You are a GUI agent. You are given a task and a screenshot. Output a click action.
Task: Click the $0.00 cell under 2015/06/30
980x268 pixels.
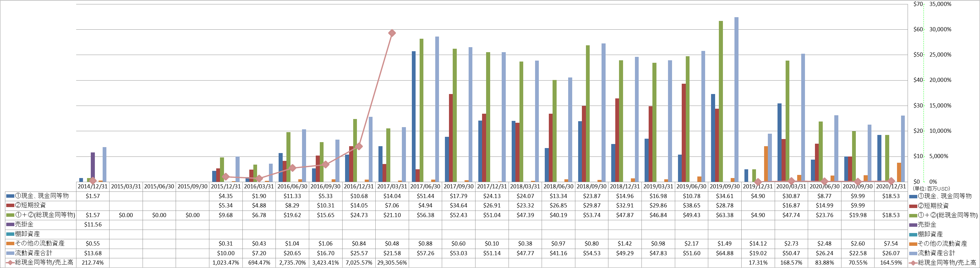159,215
